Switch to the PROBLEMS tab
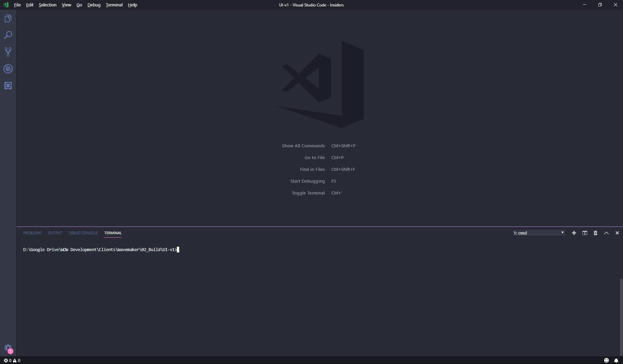623x364 pixels. pos(32,233)
